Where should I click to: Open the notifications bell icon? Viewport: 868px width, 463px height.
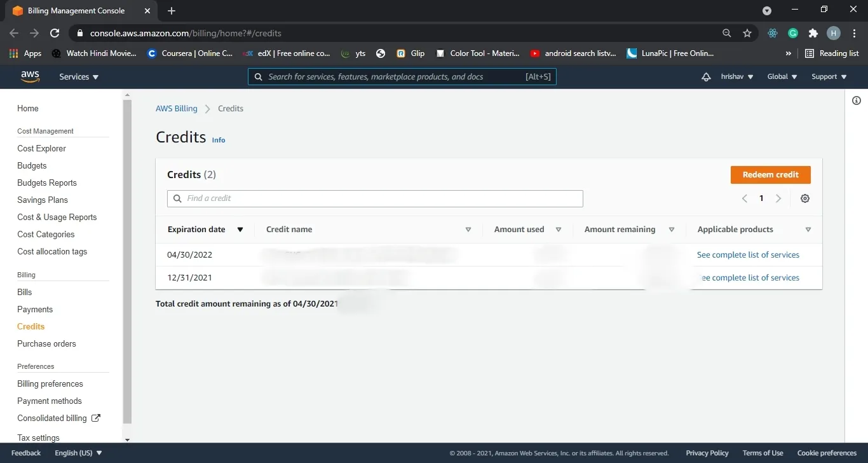pos(706,76)
